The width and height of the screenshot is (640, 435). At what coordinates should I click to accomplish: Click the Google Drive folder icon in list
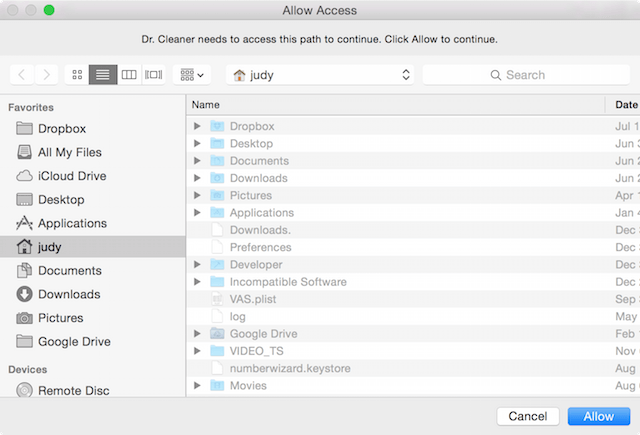(217, 334)
